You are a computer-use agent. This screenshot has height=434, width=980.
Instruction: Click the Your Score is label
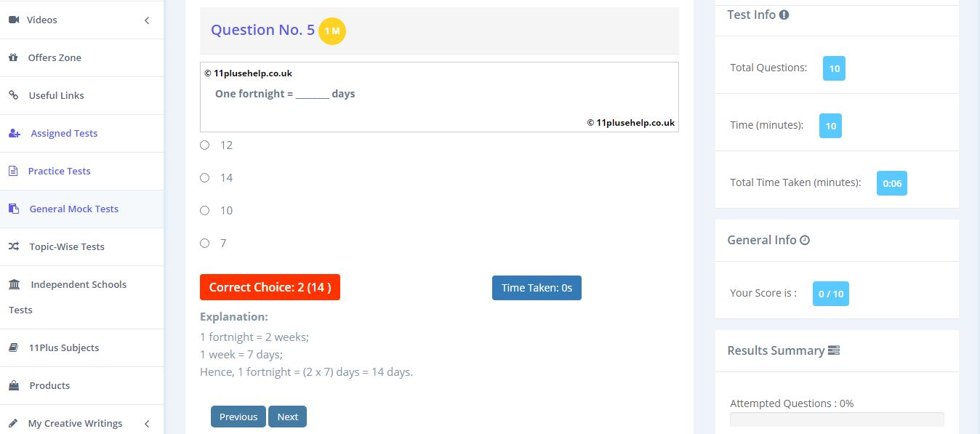763,293
